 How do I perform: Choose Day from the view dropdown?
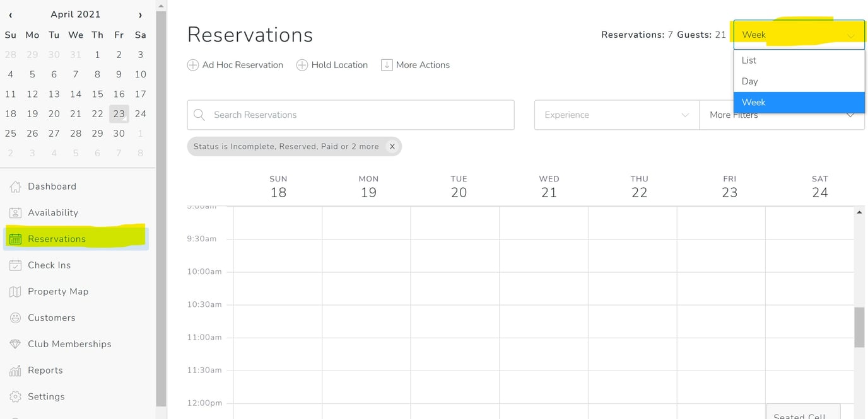pos(749,81)
